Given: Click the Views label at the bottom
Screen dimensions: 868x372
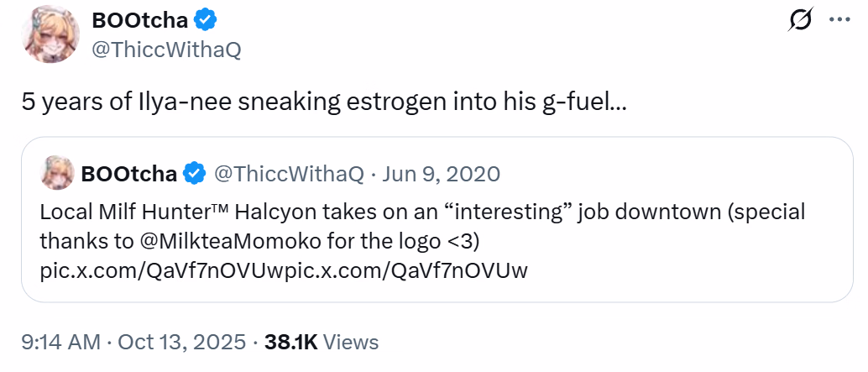Looking at the screenshot, I should (351, 343).
